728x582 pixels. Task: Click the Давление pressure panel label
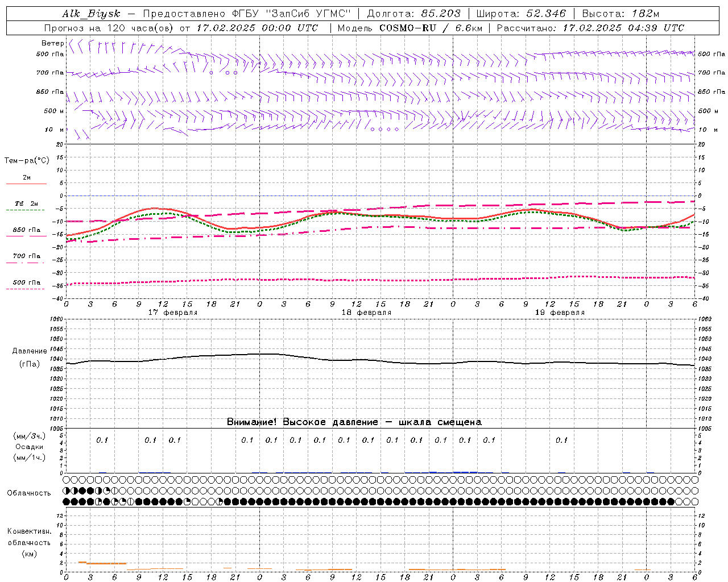pos(30,351)
